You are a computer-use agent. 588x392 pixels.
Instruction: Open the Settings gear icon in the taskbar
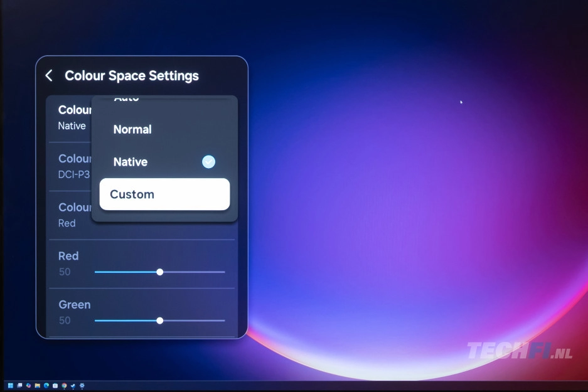pos(82,385)
